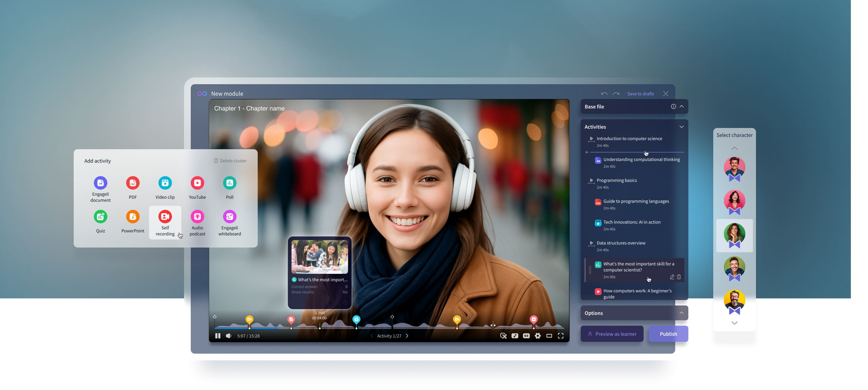Pick the Self recording activity
868x390 pixels.
[x=165, y=217]
